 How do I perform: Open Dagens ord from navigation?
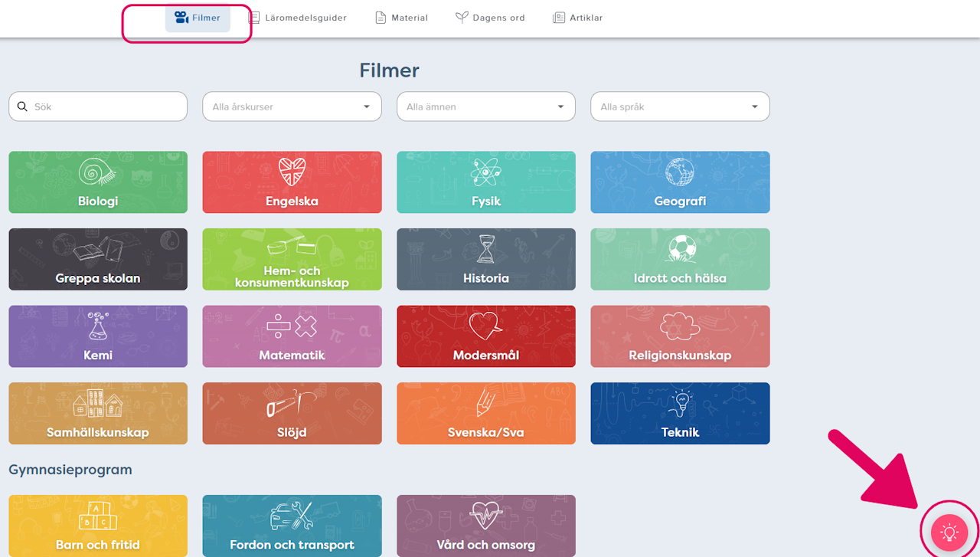(490, 18)
